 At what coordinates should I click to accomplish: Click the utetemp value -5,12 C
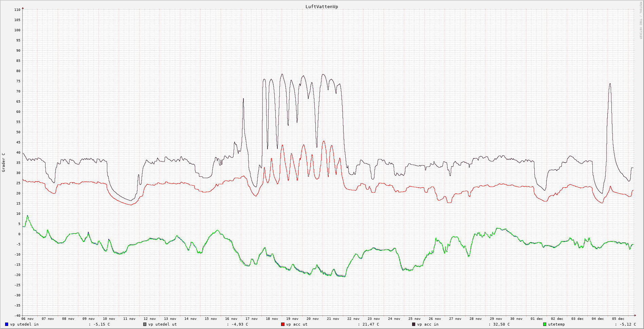point(628,324)
